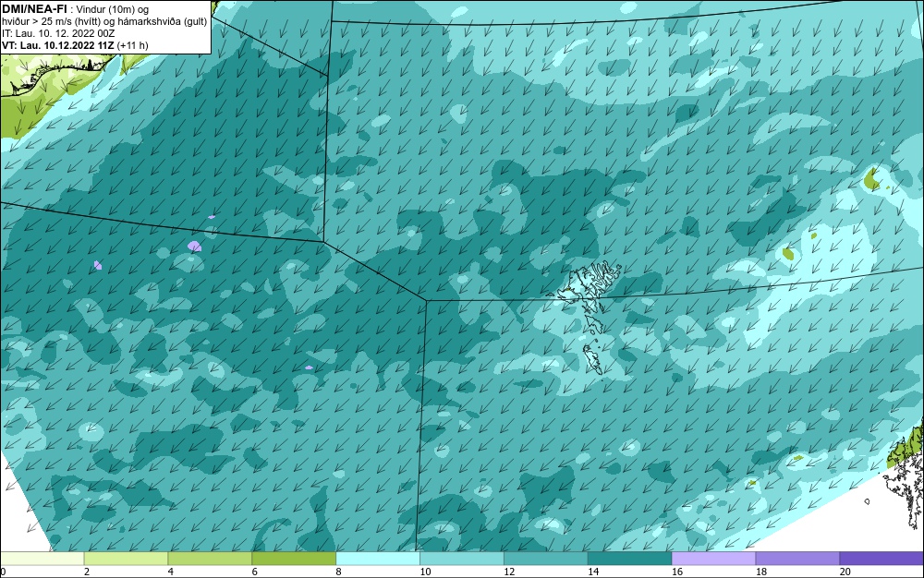This screenshot has width=924, height=578.
Task: Click the legend tick label '6'
Action: (x=255, y=572)
